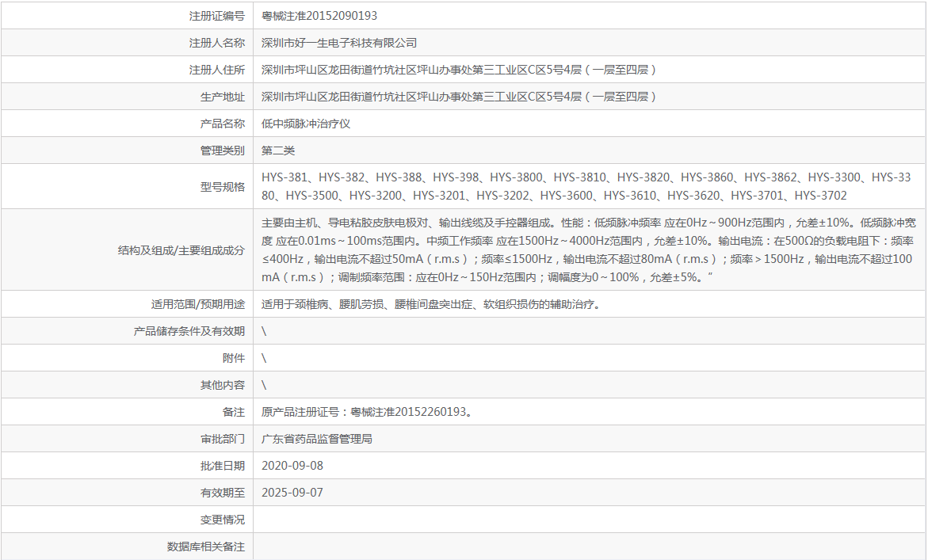Click the registration number 粤械注准20152090193

click(x=319, y=15)
